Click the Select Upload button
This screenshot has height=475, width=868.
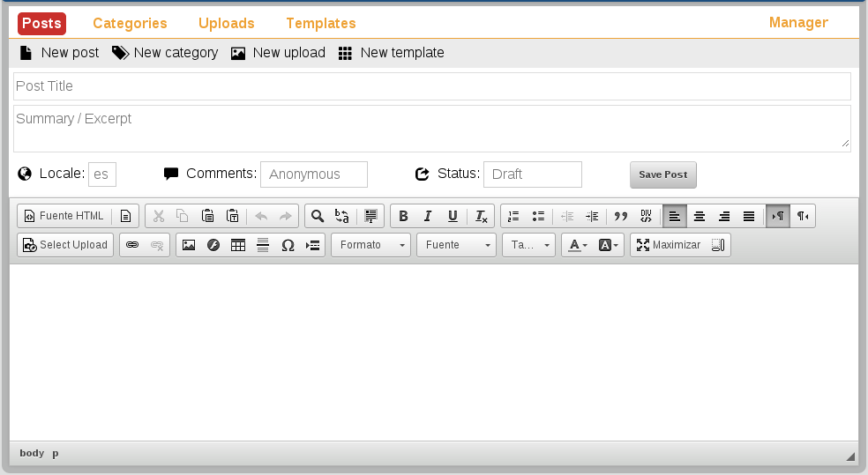65,245
